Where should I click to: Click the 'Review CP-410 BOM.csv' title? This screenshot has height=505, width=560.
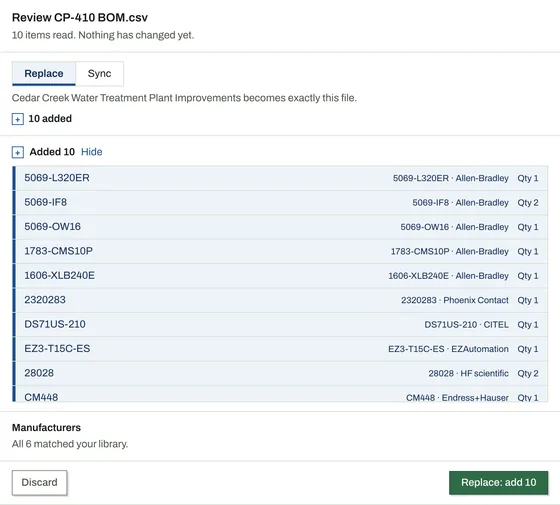coord(80,18)
